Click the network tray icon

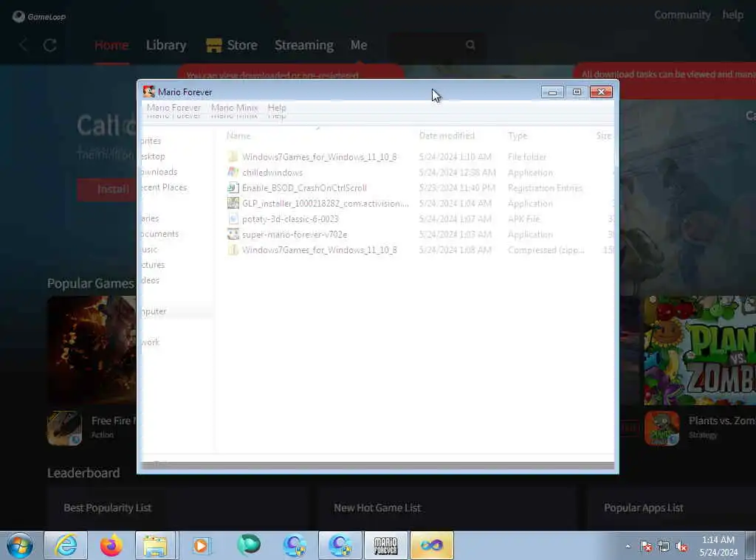664,546
